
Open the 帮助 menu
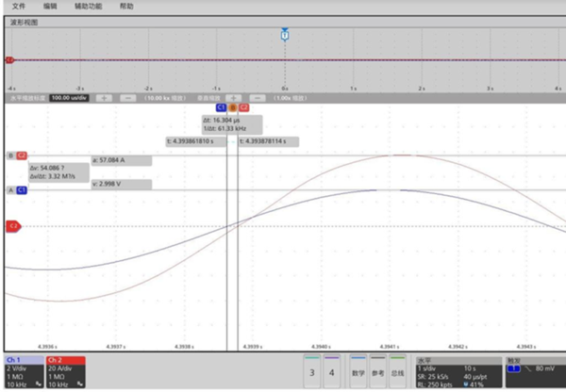(x=127, y=6)
